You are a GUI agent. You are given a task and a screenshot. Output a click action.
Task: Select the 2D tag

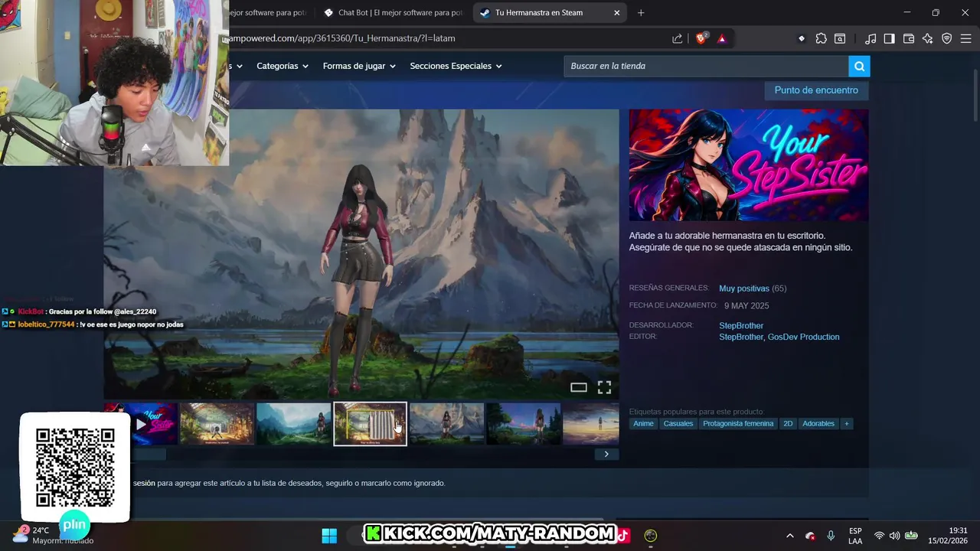(x=788, y=423)
